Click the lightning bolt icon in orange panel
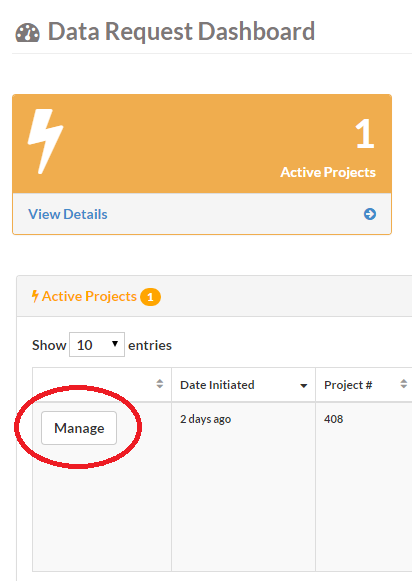This screenshot has width=412, height=581. point(45,141)
